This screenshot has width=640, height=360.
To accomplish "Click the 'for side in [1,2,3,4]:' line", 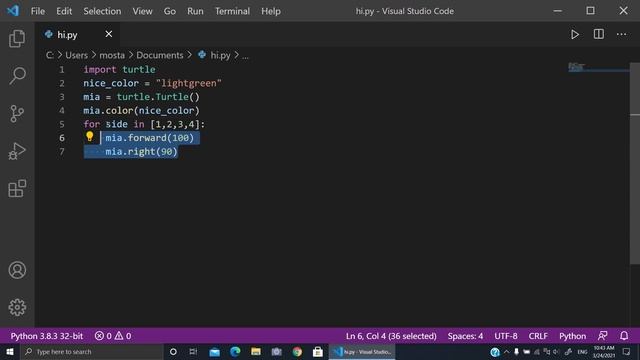I will (144, 124).
